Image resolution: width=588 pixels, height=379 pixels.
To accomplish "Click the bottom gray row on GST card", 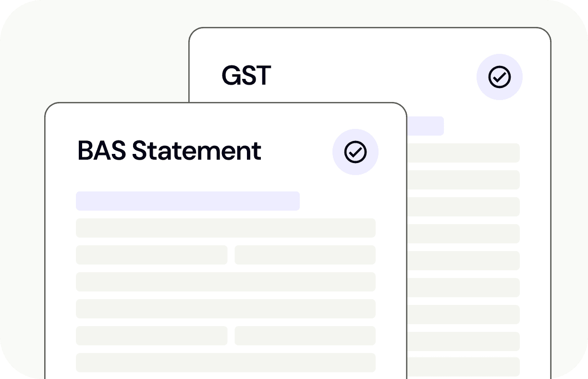I will [x=463, y=366].
